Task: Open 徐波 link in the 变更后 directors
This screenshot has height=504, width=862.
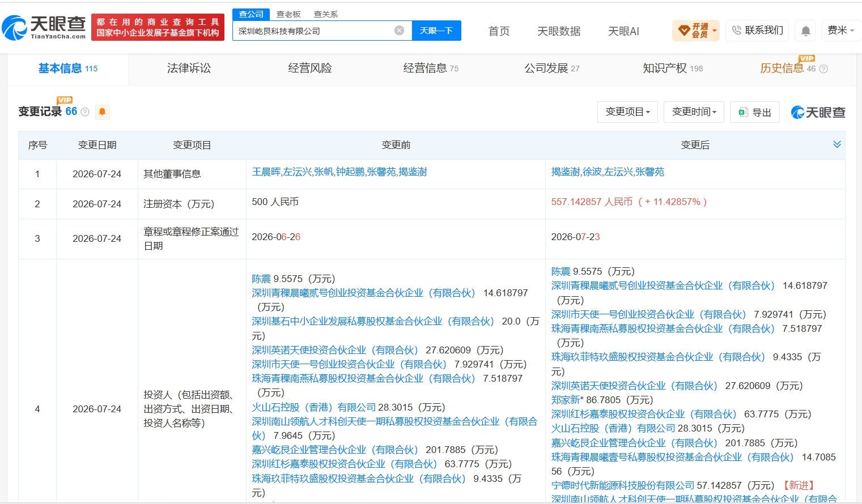Action: 592,172
